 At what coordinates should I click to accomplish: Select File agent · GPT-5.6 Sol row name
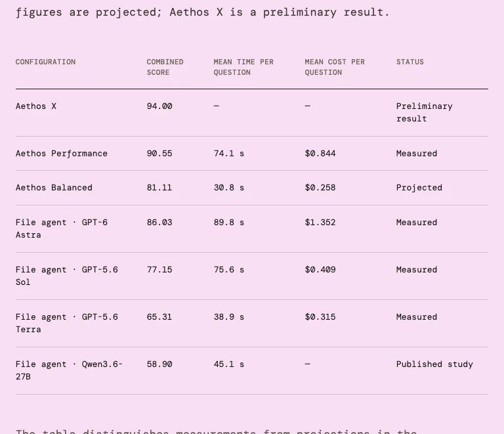pyautogui.click(x=67, y=276)
